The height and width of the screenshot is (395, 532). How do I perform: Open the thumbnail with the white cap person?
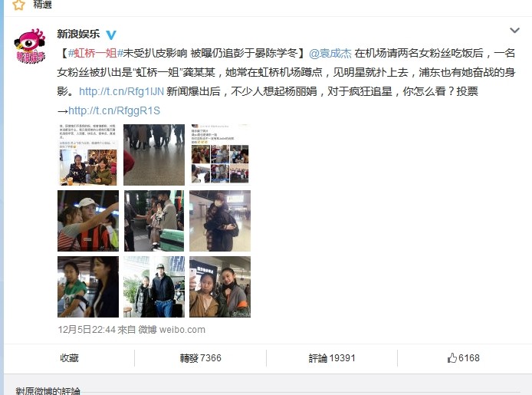(x=88, y=221)
